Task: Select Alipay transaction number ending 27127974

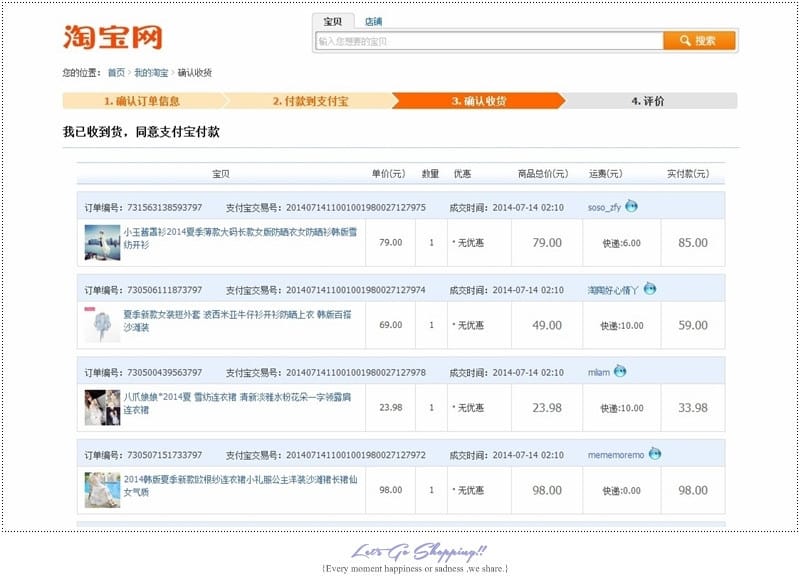Action: click(356, 290)
